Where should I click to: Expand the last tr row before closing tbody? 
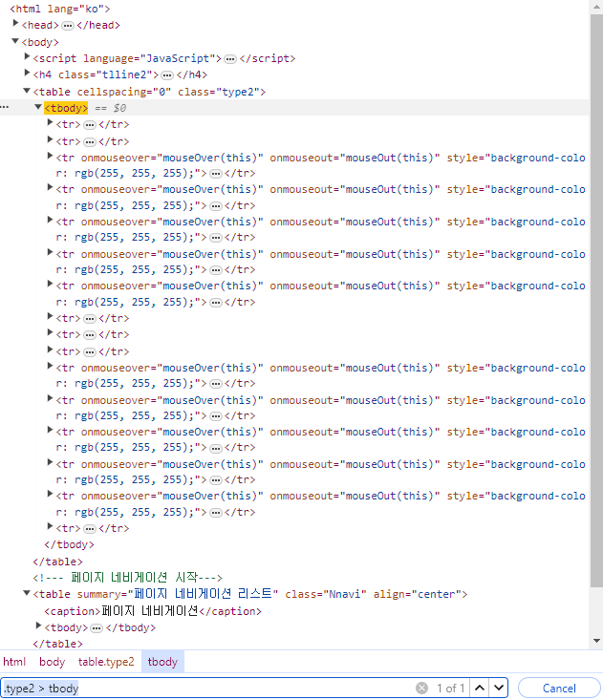[x=51, y=526]
